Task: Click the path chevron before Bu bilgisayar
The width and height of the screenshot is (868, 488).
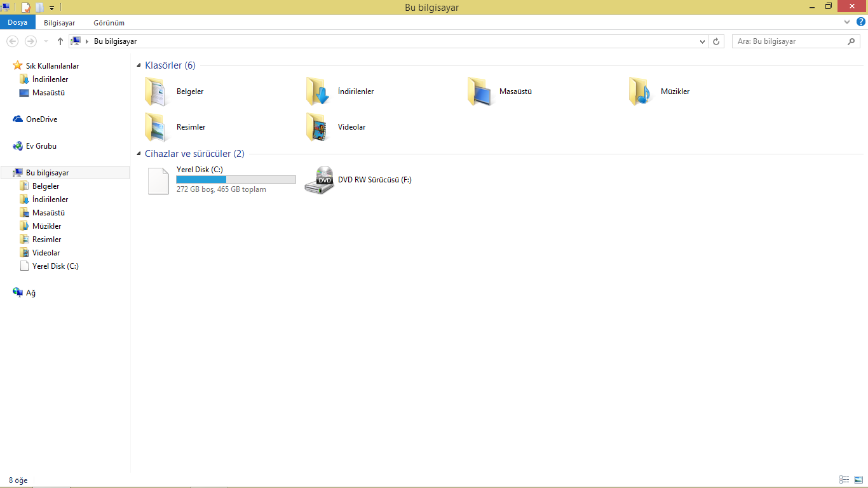Action: coord(87,41)
